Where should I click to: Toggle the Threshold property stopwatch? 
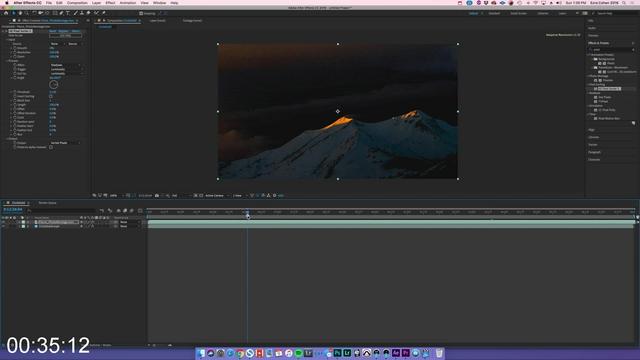[x=15, y=92]
